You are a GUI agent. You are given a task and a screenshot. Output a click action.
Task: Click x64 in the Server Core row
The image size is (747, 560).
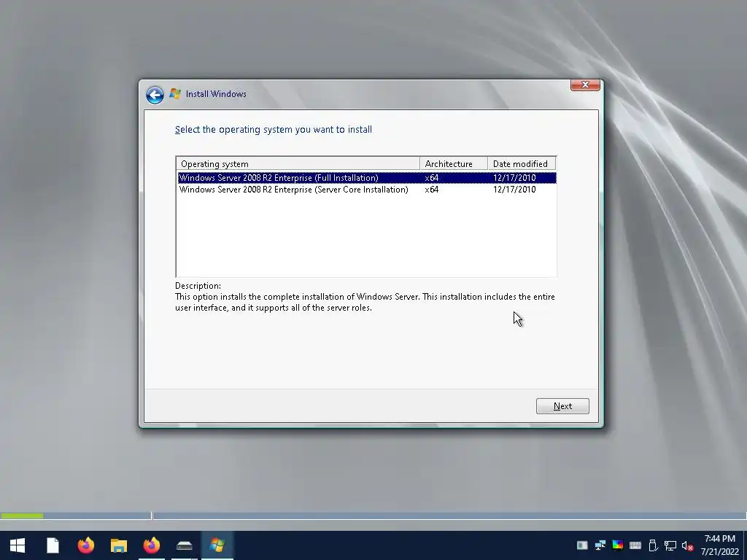click(432, 190)
